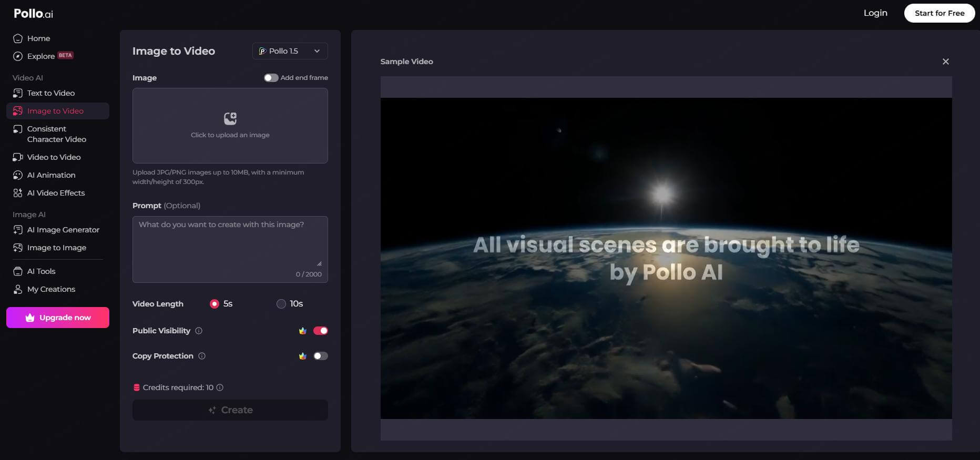Screen dimensions: 980x460
Task: Close the Sample Video panel
Action: 945,62
